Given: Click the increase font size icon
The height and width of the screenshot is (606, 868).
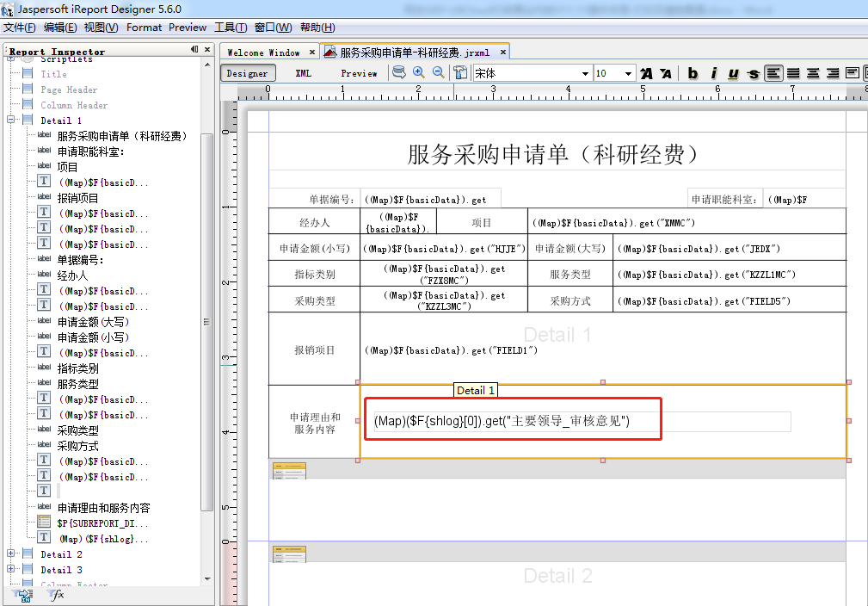Looking at the screenshot, I should 646,73.
